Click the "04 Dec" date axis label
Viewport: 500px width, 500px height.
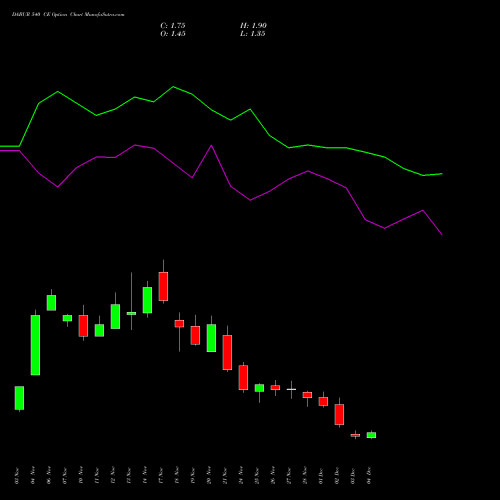tap(369, 476)
